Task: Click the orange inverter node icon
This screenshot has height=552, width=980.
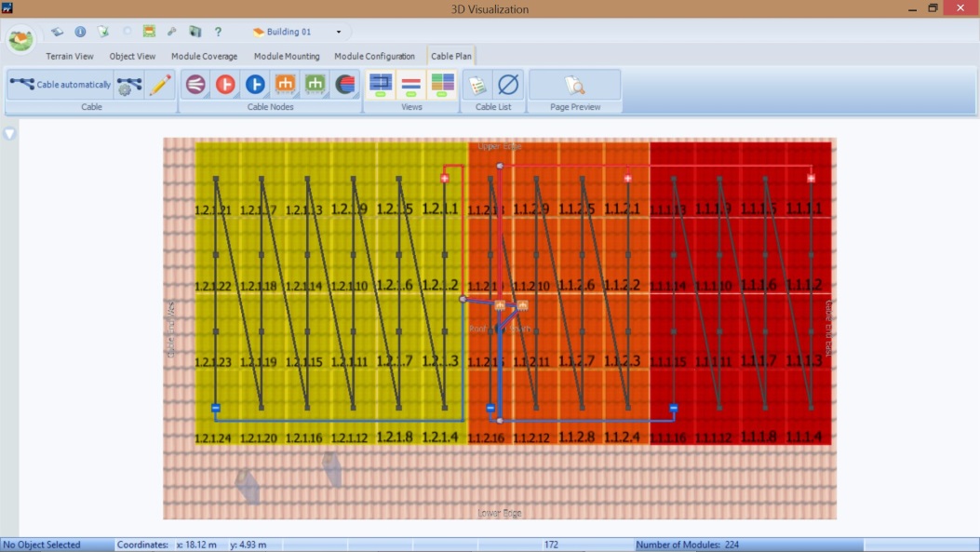Action: click(x=285, y=85)
